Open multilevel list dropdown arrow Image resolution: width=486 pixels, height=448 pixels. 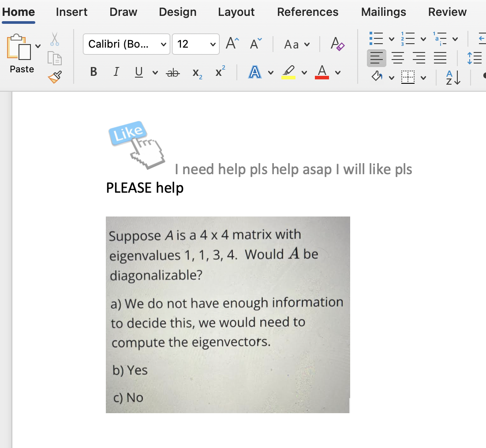pyautogui.click(x=455, y=39)
